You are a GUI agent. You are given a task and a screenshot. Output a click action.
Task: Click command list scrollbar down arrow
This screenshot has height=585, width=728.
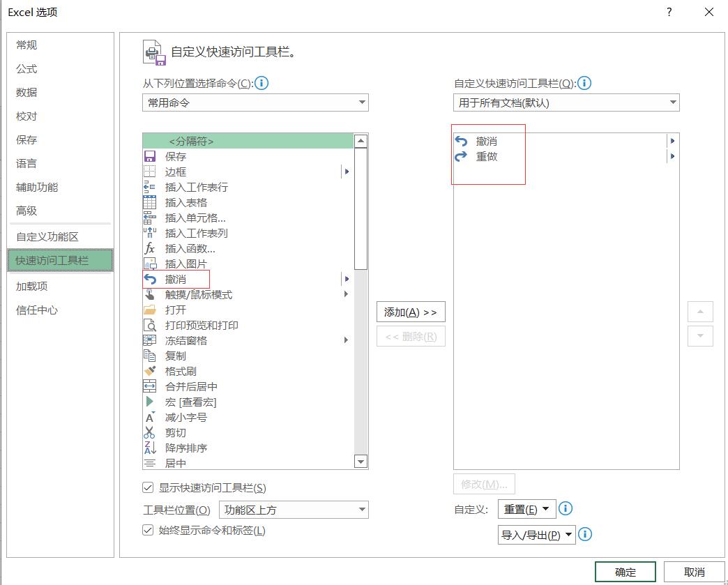(x=361, y=462)
